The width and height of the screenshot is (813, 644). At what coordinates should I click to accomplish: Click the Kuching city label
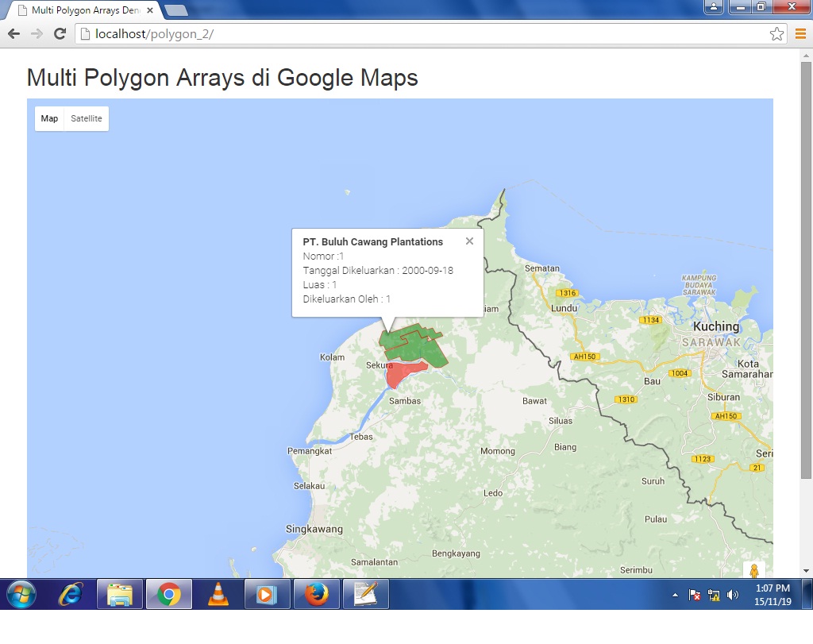[x=716, y=326]
